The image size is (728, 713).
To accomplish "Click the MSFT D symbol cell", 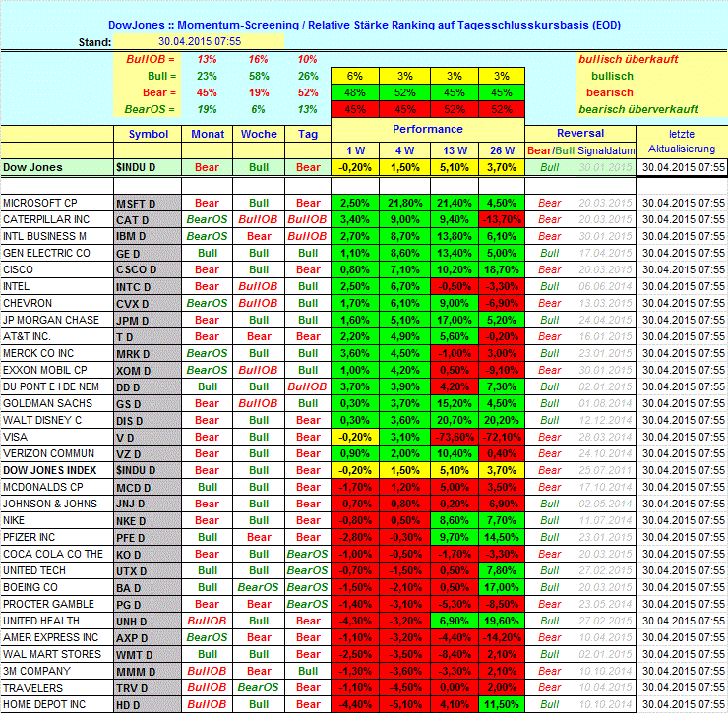I will [x=148, y=204].
